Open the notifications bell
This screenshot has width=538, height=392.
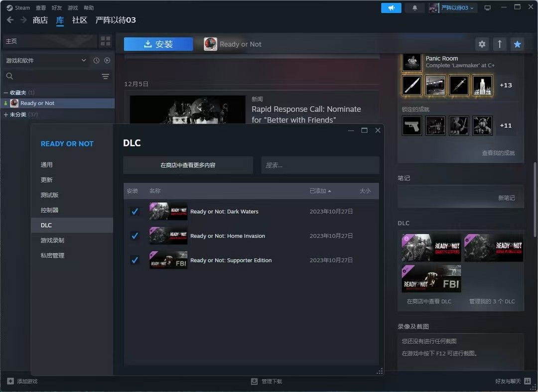pyautogui.click(x=414, y=8)
